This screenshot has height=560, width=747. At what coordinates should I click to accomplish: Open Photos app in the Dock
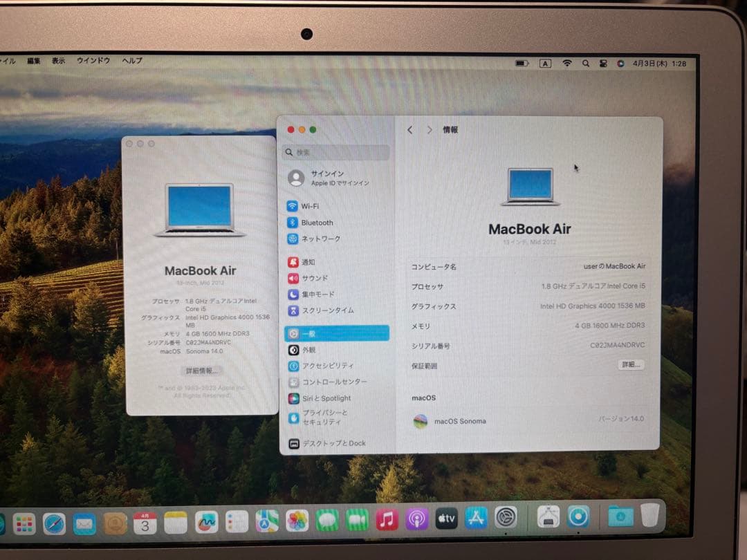point(297,521)
